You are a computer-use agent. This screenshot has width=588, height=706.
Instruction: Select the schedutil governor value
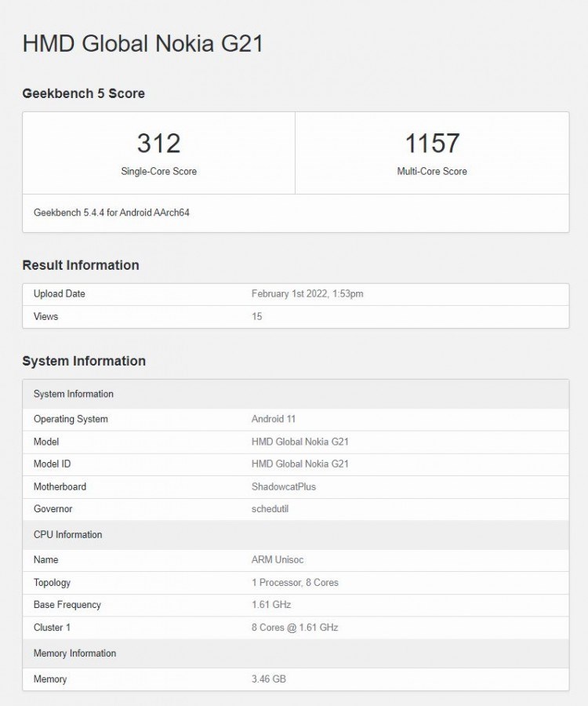tap(270, 509)
